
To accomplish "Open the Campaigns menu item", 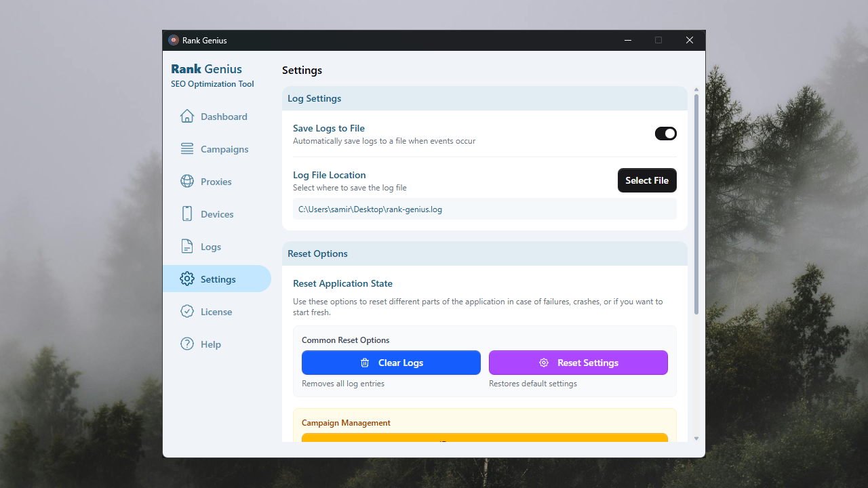I will click(x=224, y=149).
